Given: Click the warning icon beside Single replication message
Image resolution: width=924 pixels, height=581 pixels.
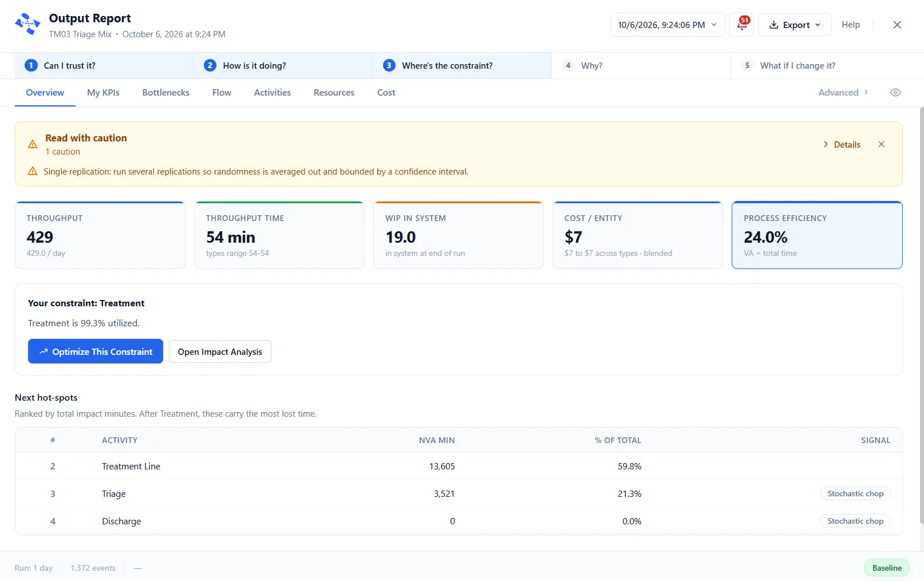Looking at the screenshot, I should pos(33,171).
